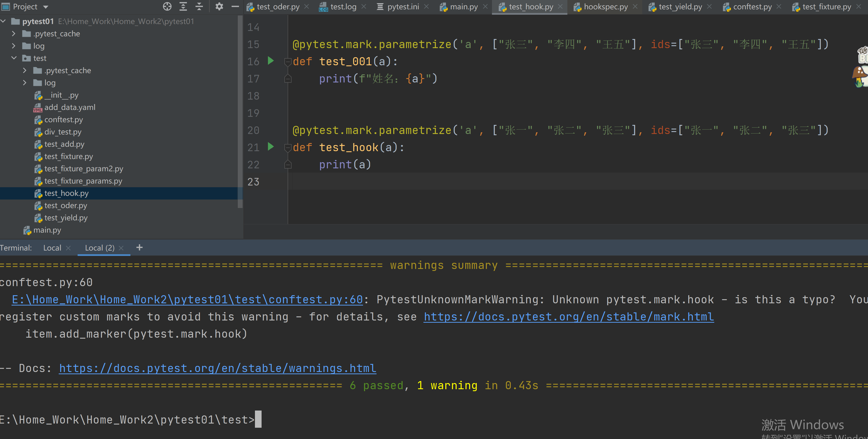
Task: Fold the test_001 function in gutter
Action: pyautogui.click(x=288, y=62)
